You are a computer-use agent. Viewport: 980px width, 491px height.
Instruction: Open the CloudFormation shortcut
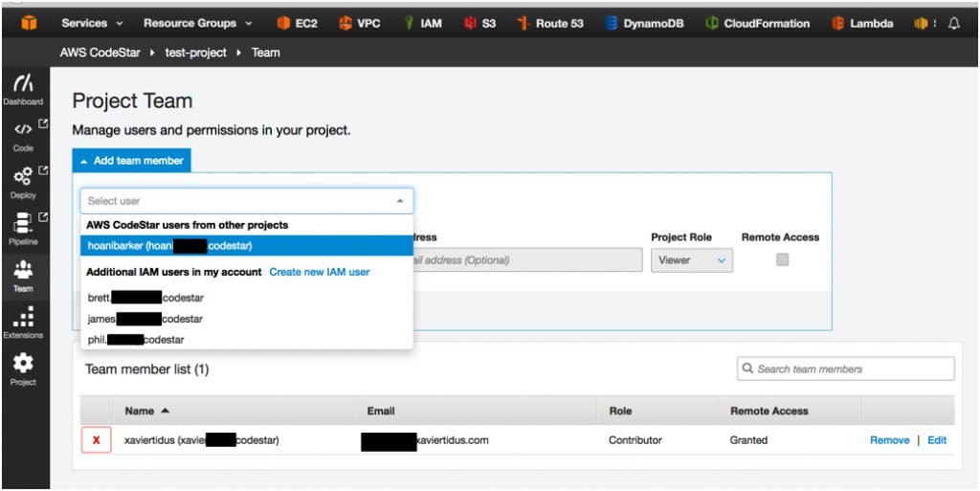click(x=758, y=23)
